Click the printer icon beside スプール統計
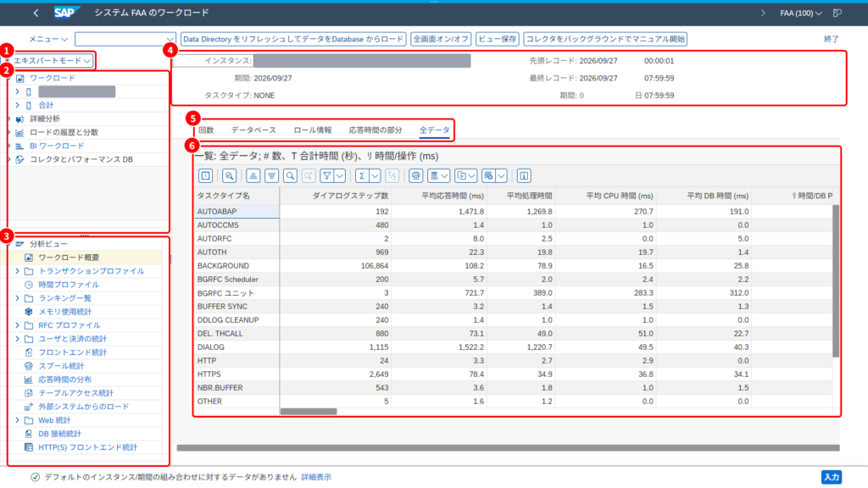Image resolution: width=868 pixels, height=488 pixels. pos(29,366)
